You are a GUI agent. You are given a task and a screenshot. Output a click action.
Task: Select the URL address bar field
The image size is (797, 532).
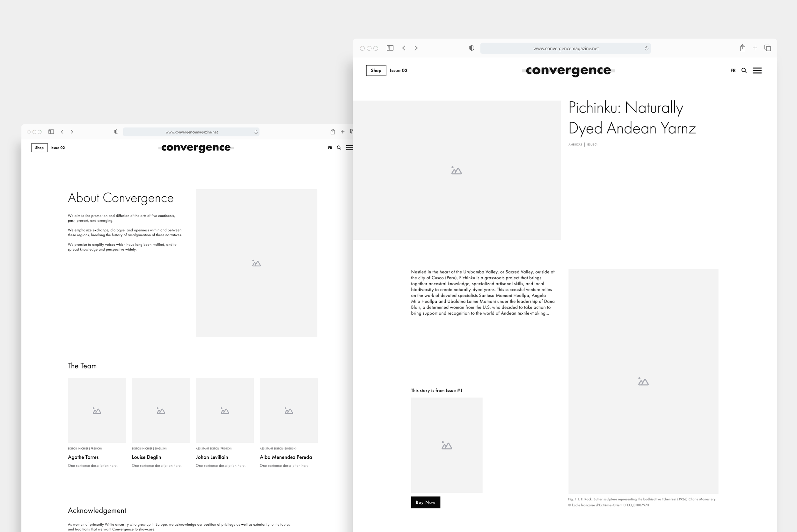(565, 48)
